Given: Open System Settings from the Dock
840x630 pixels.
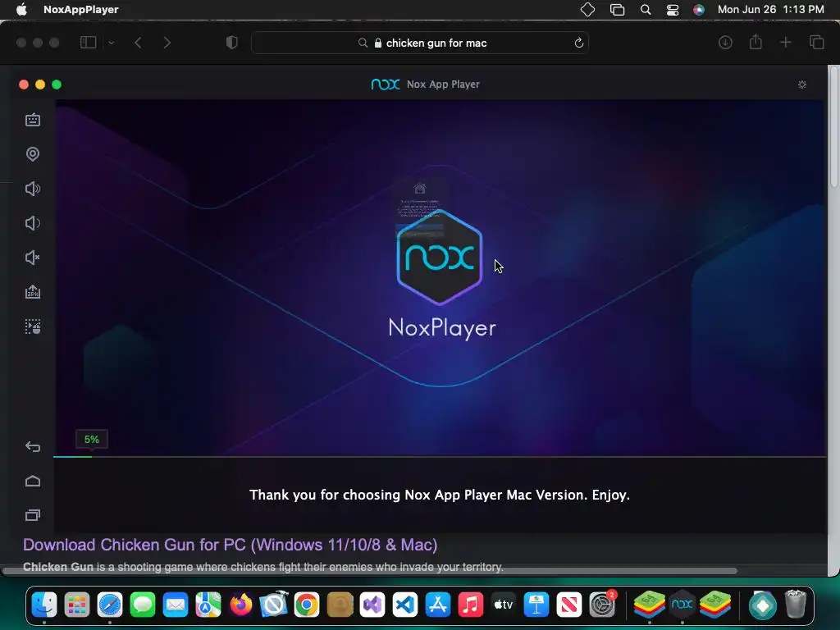Looking at the screenshot, I should (603, 605).
